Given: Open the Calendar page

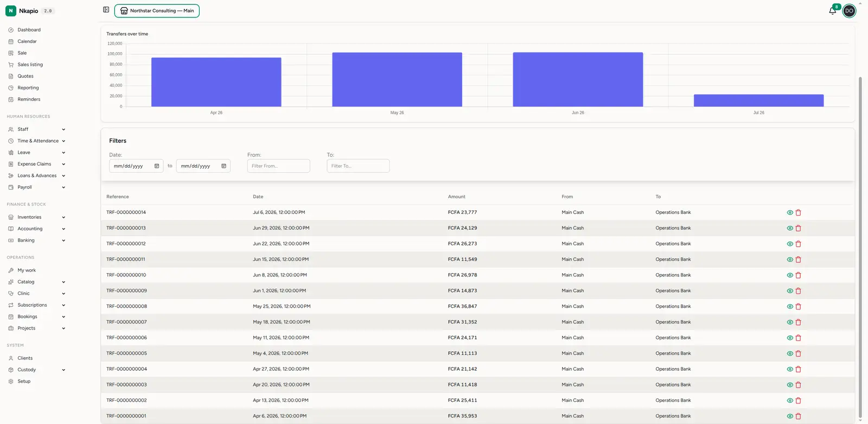Looking at the screenshot, I should tap(27, 41).
